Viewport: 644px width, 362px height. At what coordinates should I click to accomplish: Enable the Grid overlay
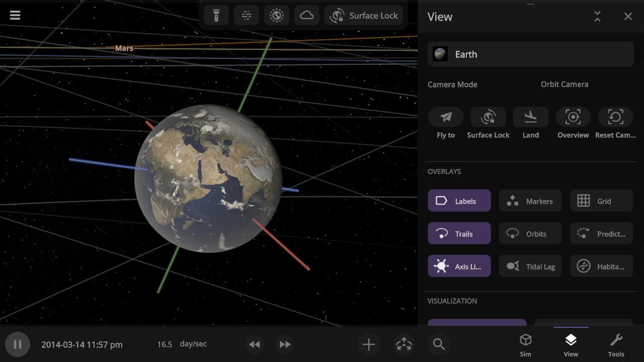click(x=601, y=201)
